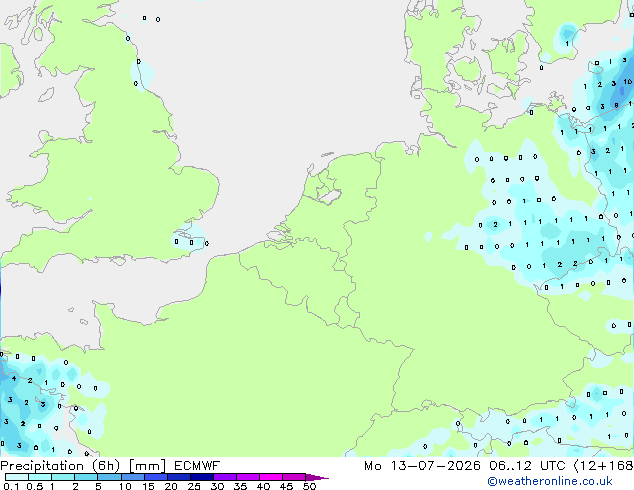Click the "30" legend scale label

(217, 486)
